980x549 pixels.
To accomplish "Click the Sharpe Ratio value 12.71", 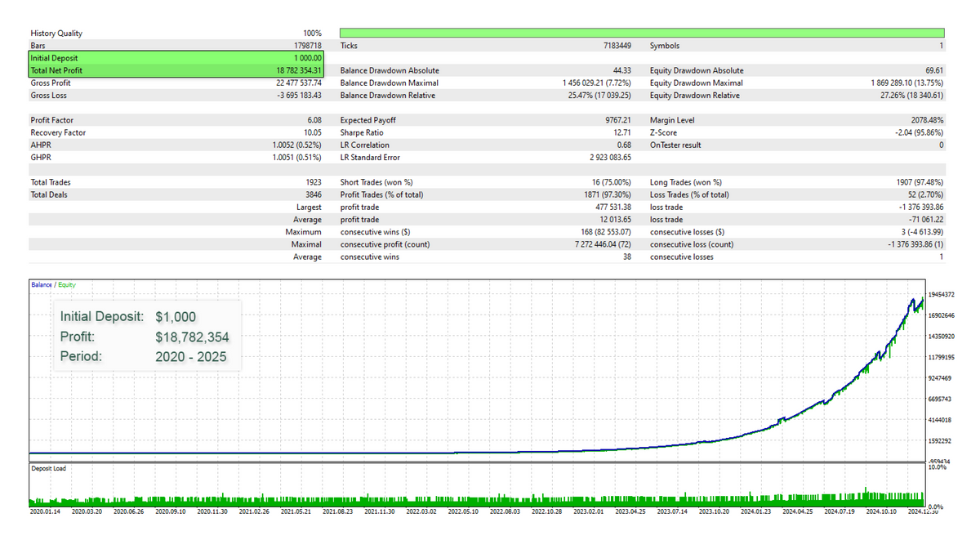I will 621,132.
